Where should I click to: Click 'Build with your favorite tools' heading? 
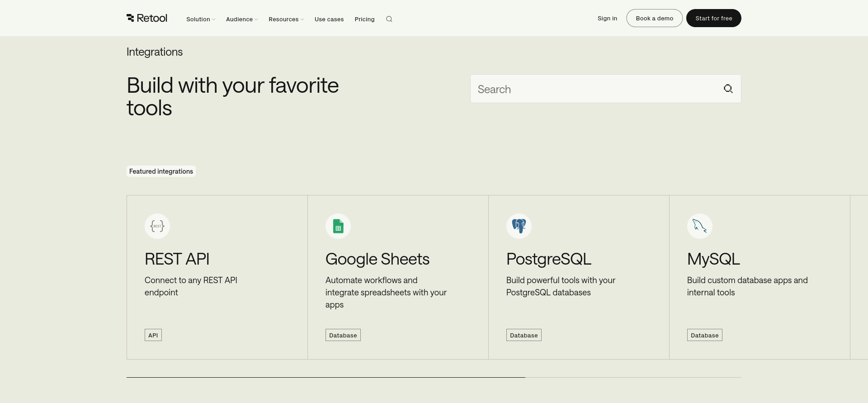click(x=232, y=97)
